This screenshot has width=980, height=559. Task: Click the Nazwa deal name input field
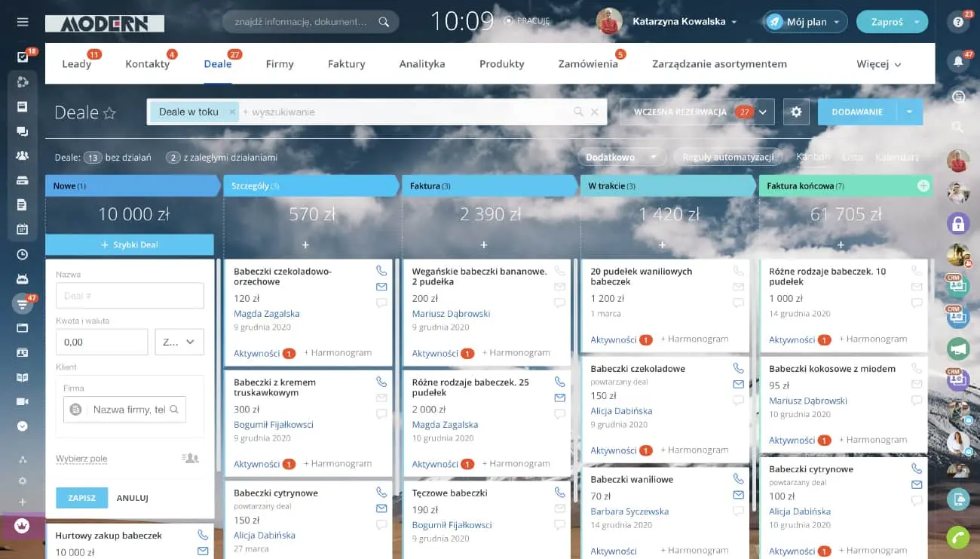[x=130, y=296]
